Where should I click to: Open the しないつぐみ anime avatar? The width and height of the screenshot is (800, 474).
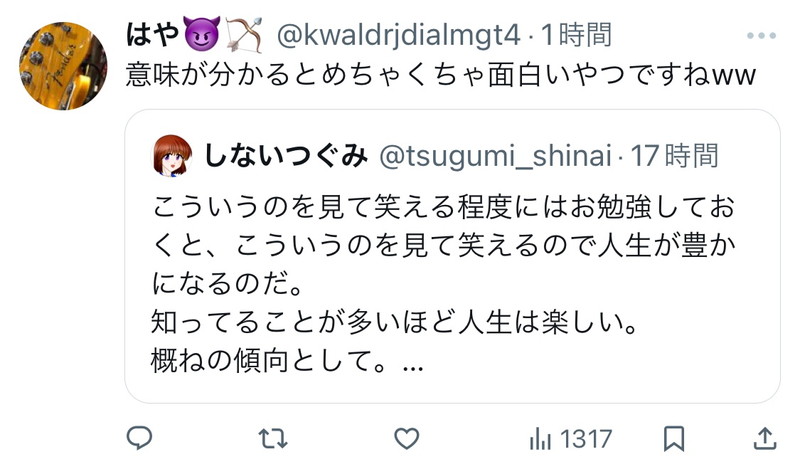tap(172, 156)
